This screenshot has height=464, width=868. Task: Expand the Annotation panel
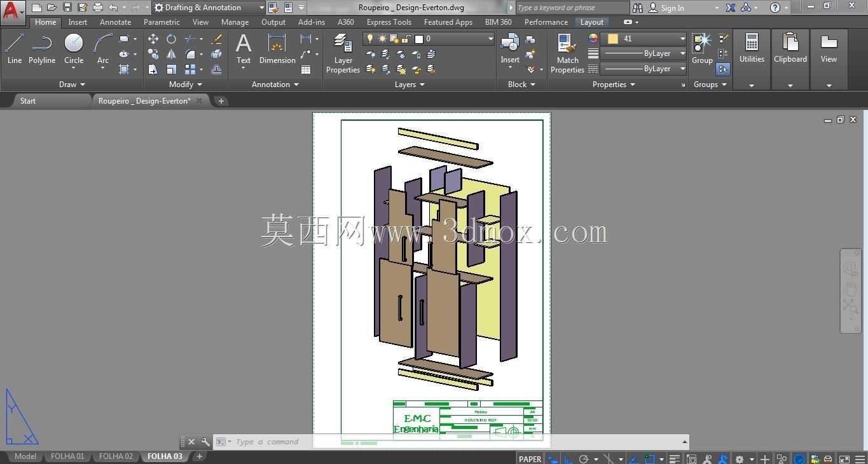coord(275,85)
